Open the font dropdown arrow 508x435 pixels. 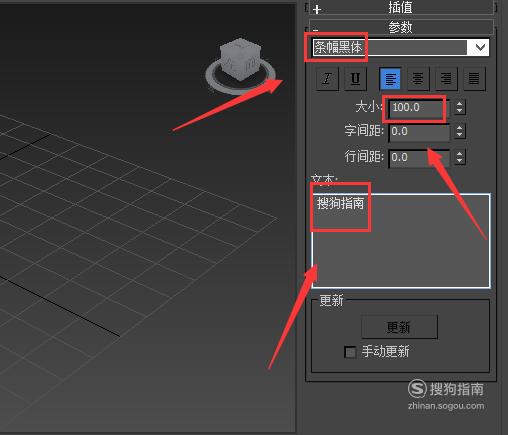[480, 47]
